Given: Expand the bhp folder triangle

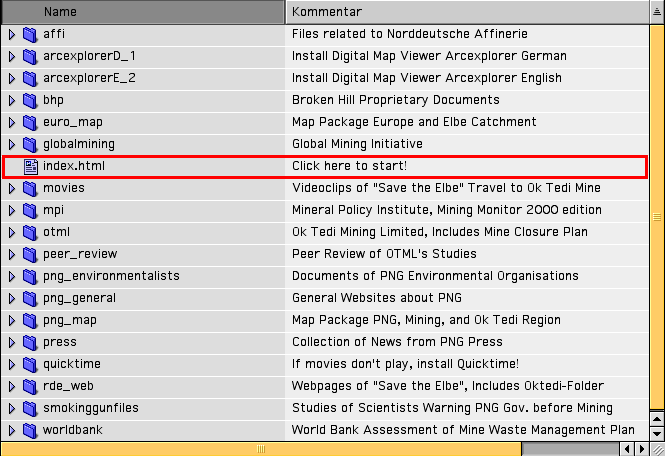Looking at the screenshot, I should (x=12, y=101).
